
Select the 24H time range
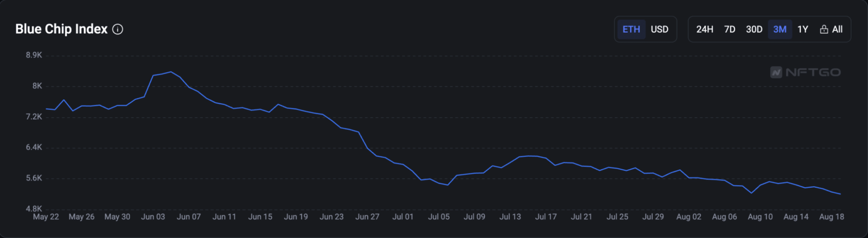705,29
